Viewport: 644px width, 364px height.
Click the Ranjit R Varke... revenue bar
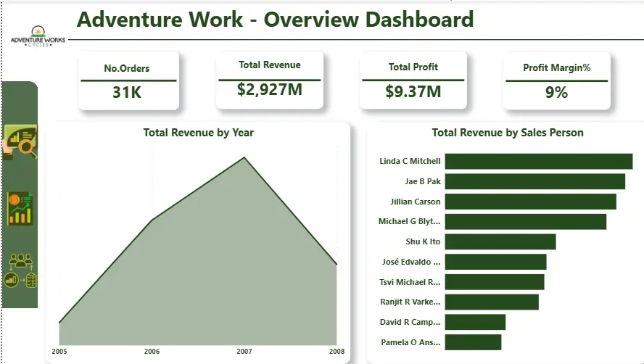pos(492,302)
